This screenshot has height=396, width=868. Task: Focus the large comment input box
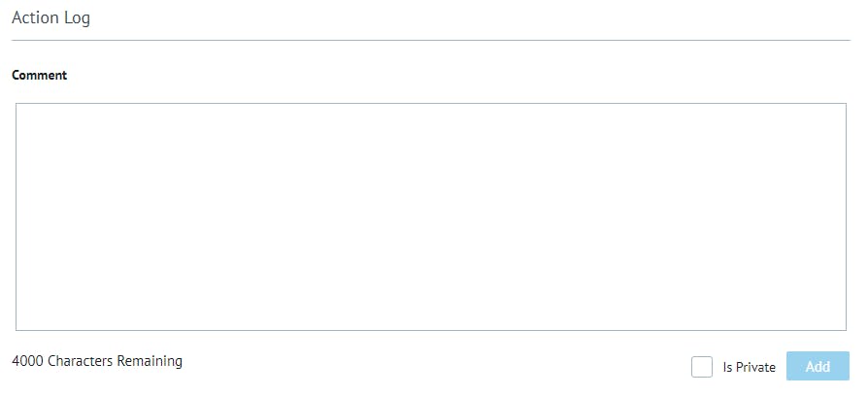coord(430,216)
